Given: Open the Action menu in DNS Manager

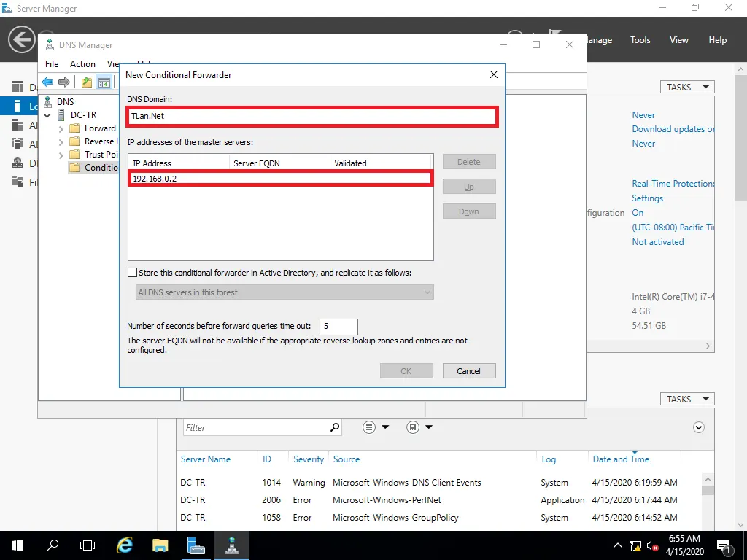Looking at the screenshot, I should [82, 64].
